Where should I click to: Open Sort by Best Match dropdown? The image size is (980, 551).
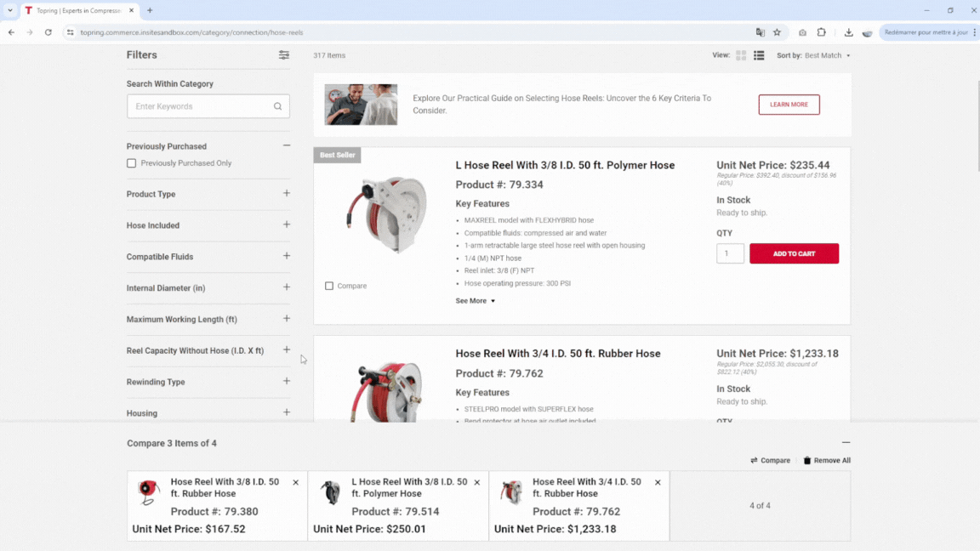coord(813,55)
